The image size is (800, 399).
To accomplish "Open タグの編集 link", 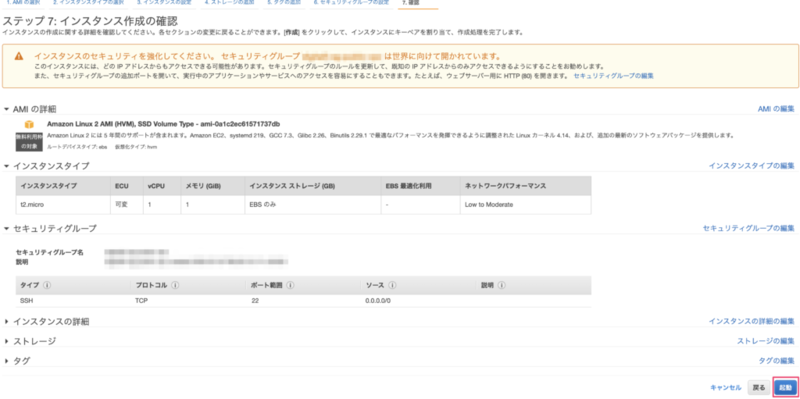I will (777, 361).
